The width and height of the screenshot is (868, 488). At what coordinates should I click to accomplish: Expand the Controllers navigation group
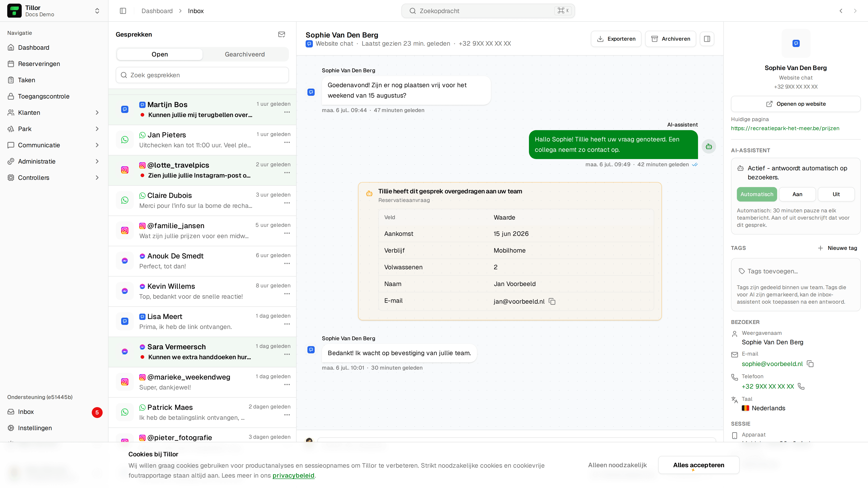(x=54, y=178)
